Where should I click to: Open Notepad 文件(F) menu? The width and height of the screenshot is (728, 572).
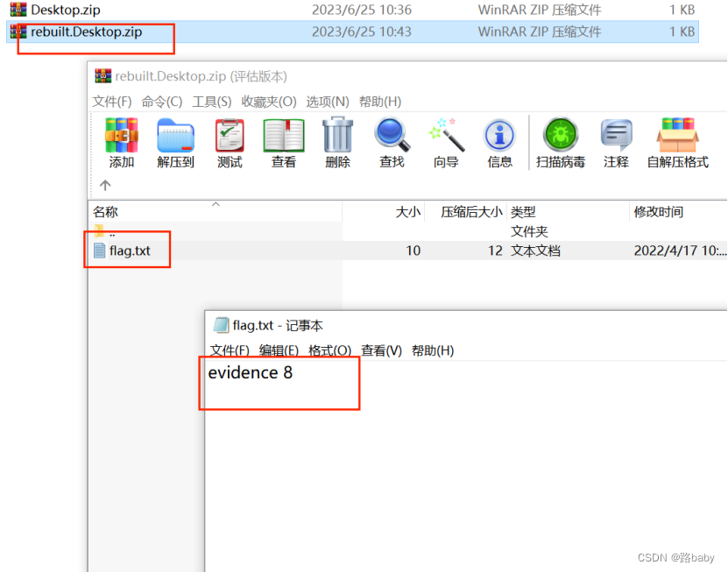[x=230, y=350]
